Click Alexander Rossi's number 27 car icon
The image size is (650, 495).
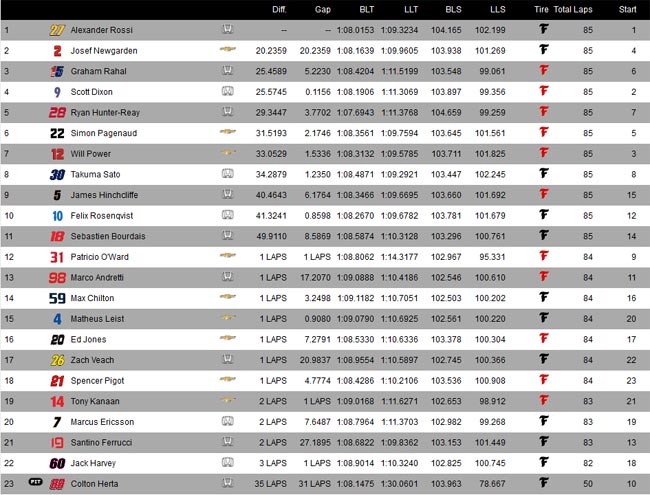coord(57,30)
